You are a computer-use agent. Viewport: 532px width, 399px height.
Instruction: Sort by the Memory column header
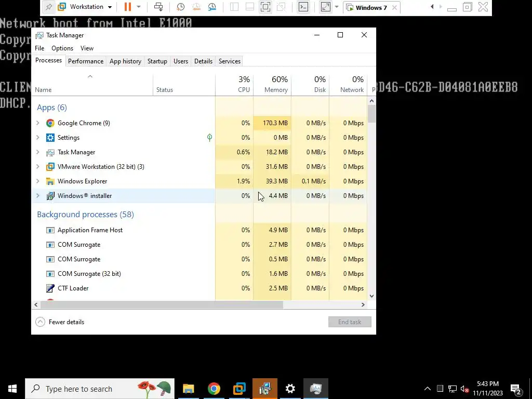(x=272, y=85)
